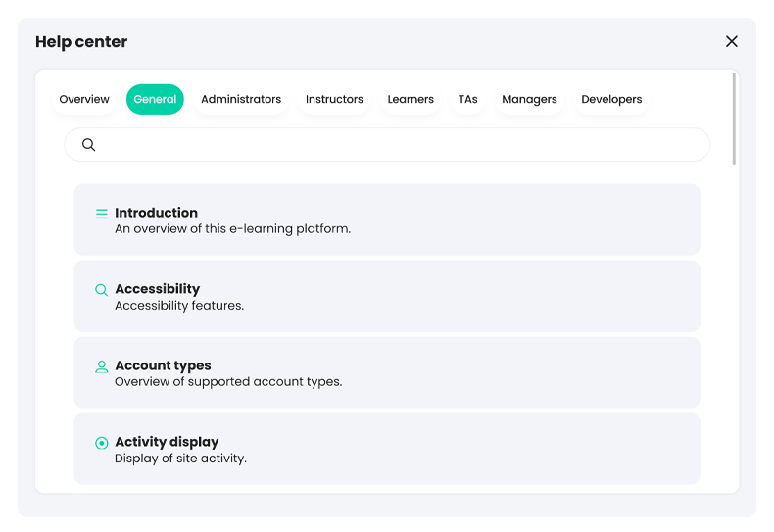Open the Account types help topic
This screenshot has height=532, width=774.
tap(387, 372)
